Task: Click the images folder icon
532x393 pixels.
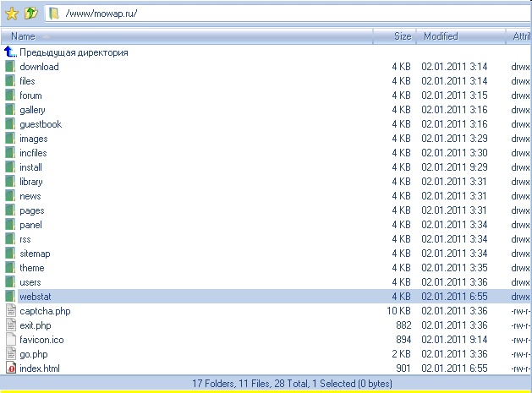Action: [x=10, y=139]
